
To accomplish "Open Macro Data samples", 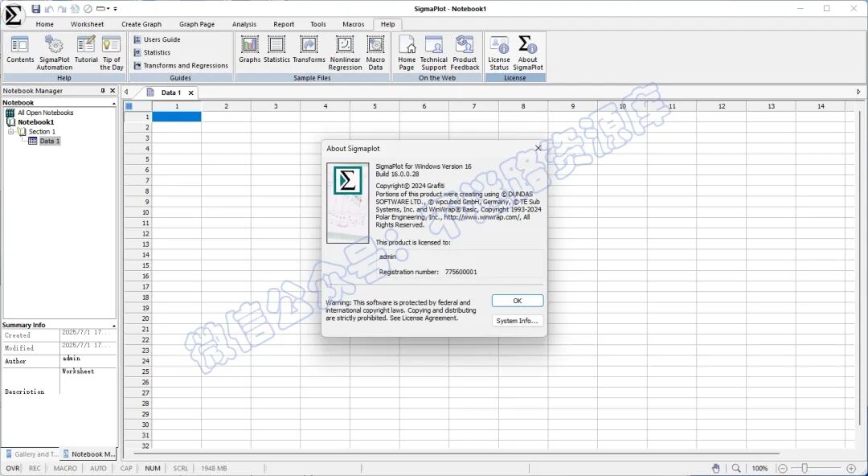I will click(375, 53).
